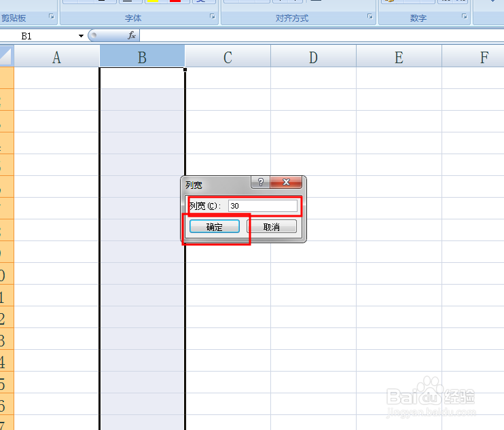Close the 列宽 dialog with X
The width and height of the screenshot is (504, 430).
tap(286, 182)
